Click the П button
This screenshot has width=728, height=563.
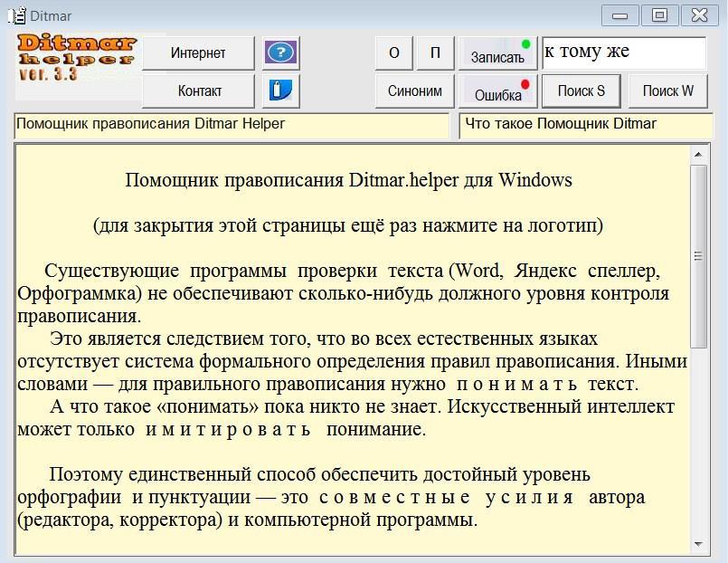click(x=435, y=53)
